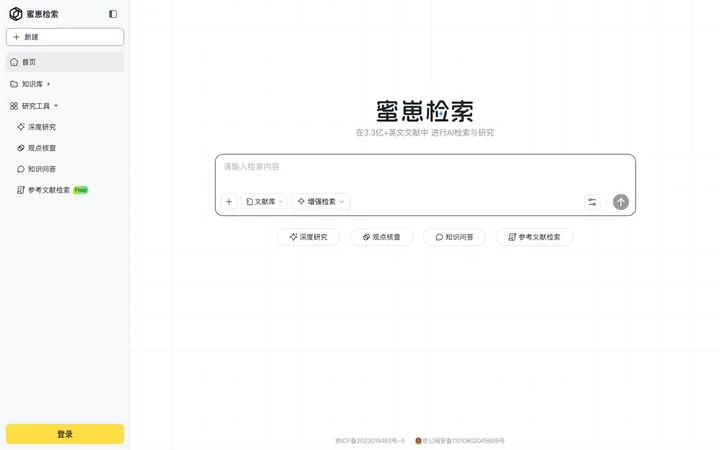This screenshot has height=450, width=720.
Task: Click the 蜜崽检索 main heading
Action: pyautogui.click(x=425, y=111)
